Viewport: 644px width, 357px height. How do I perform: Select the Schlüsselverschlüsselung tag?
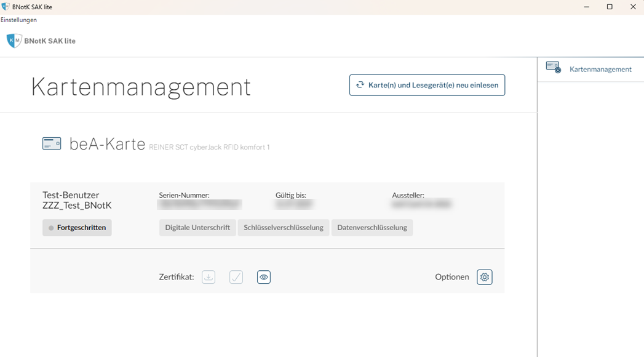tap(284, 228)
